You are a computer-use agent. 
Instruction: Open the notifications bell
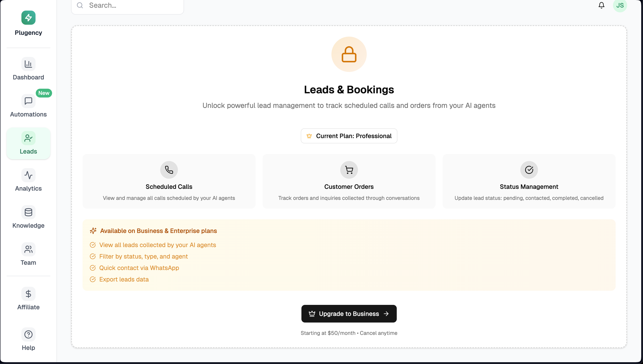coord(601,5)
